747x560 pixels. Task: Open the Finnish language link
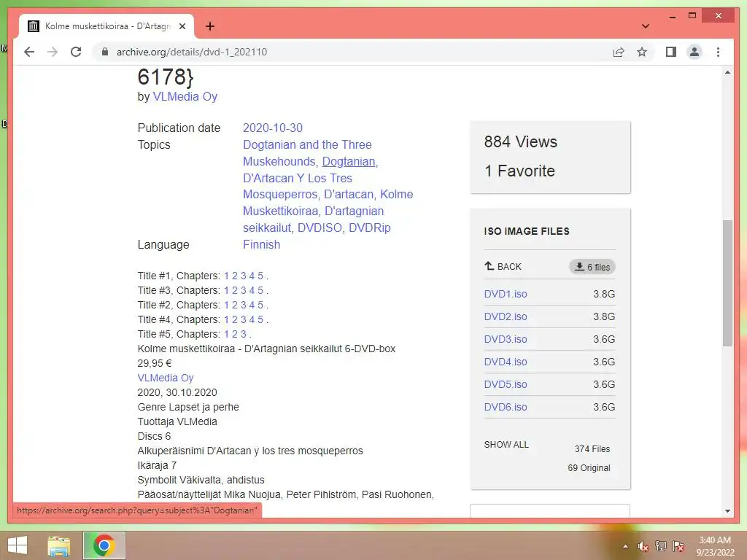(262, 244)
